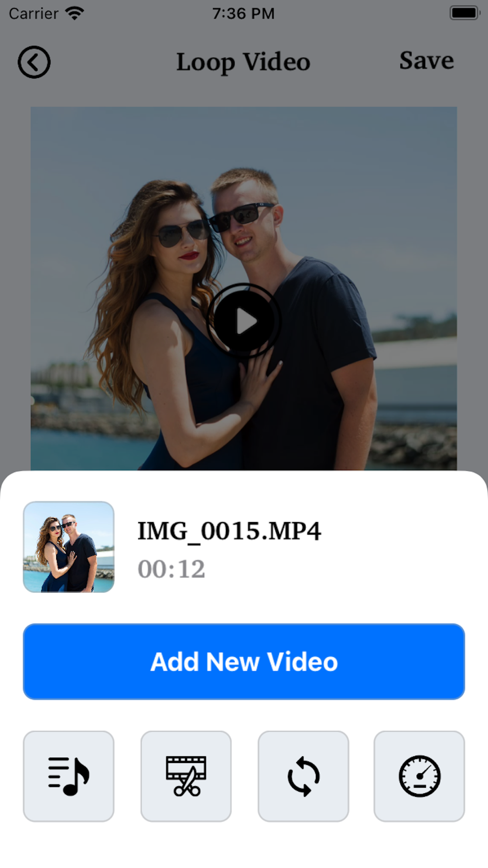Play the video preview
Image resolution: width=488 pixels, height=868 pixels.
click(x=244, y=321)
